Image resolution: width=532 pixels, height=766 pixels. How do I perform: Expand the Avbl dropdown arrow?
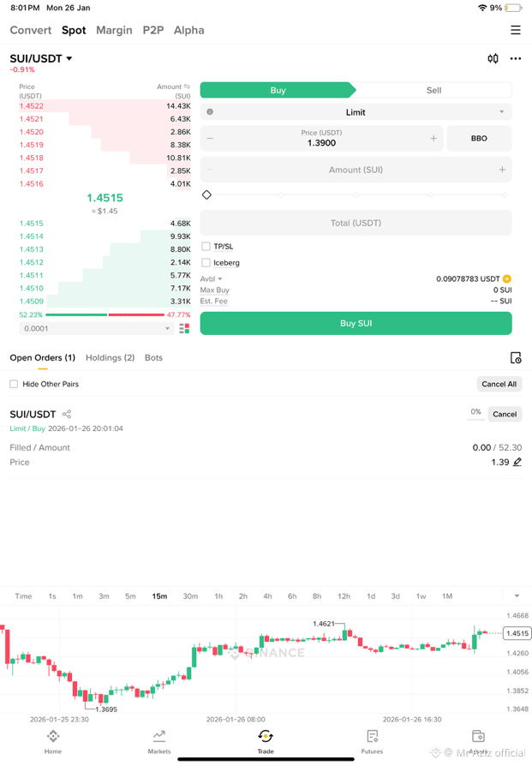pos(220,279)
